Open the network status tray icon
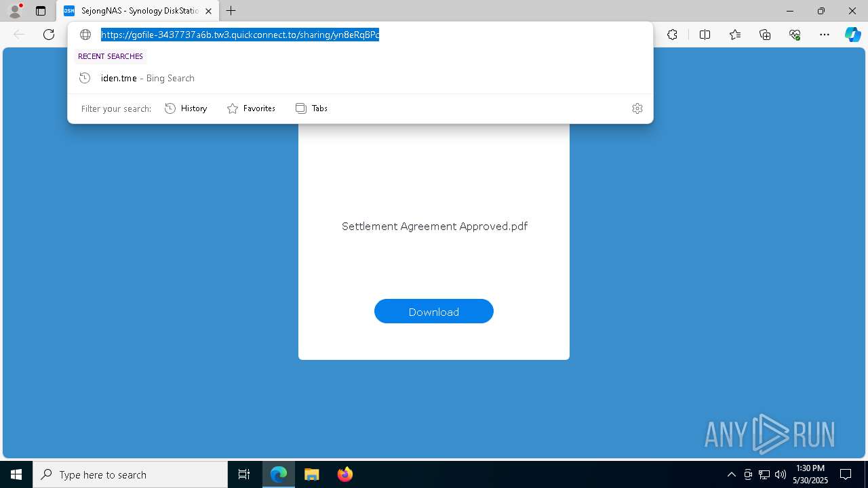Viewport: 868px width, 488px height. coord(764,474)
